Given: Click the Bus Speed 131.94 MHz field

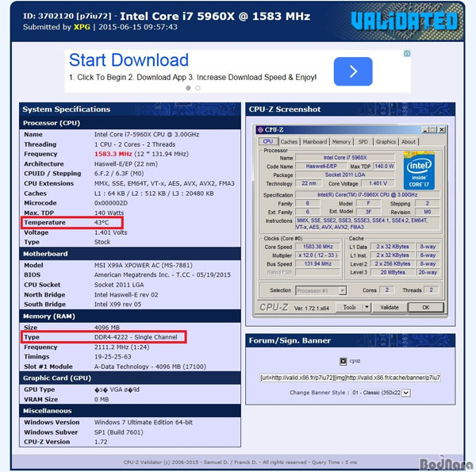Looking at the screenshot, I should [318, 264].
